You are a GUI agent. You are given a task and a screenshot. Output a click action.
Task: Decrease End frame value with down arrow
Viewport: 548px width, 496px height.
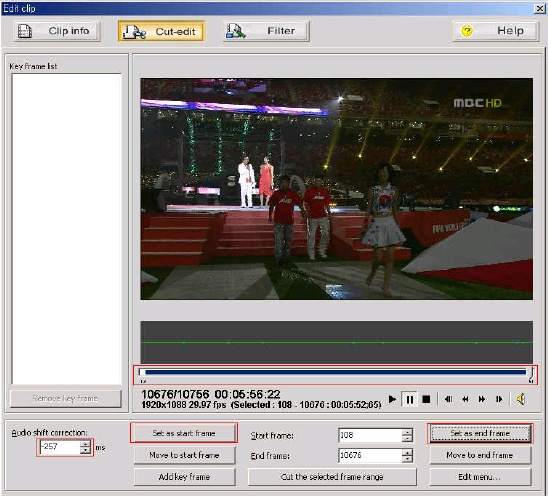pos(407,459)
